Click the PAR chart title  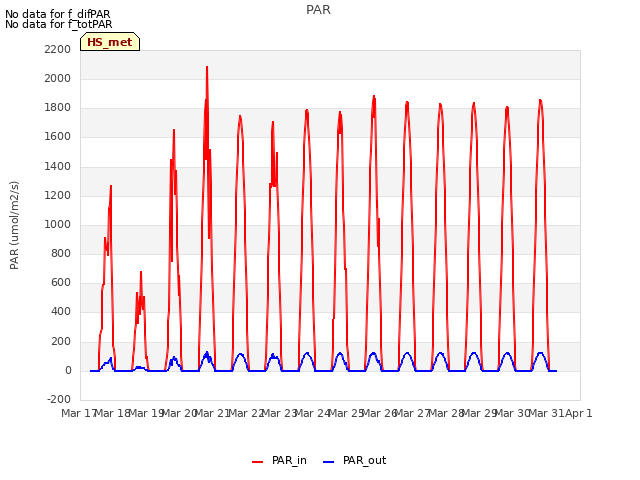(318, 10)
